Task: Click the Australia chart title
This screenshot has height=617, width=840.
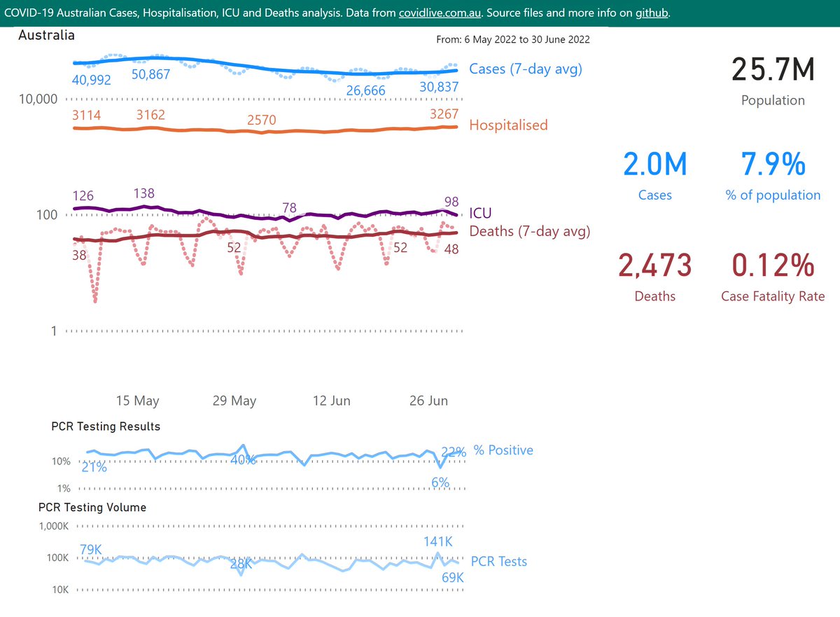Action: pos(47,35)
